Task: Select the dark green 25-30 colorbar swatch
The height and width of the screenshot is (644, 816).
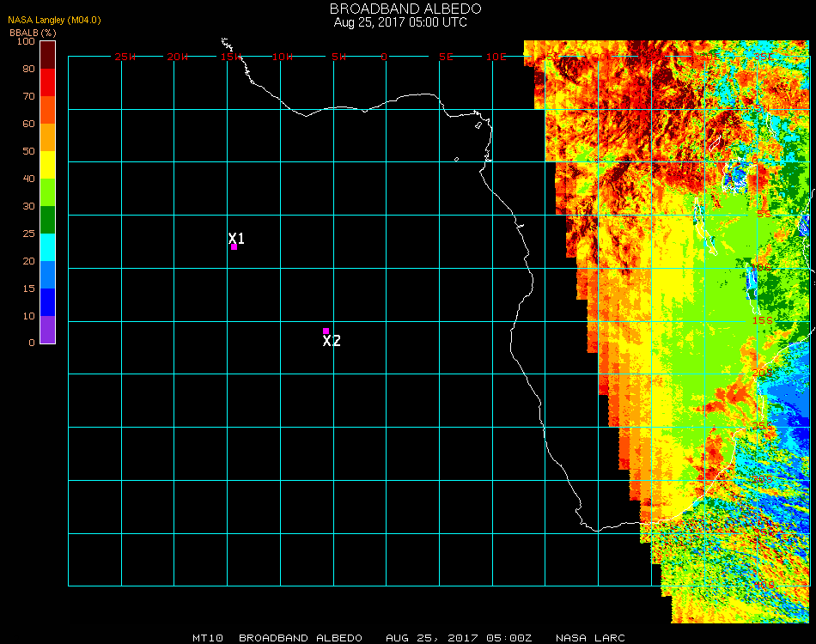Action: (48, 220)
